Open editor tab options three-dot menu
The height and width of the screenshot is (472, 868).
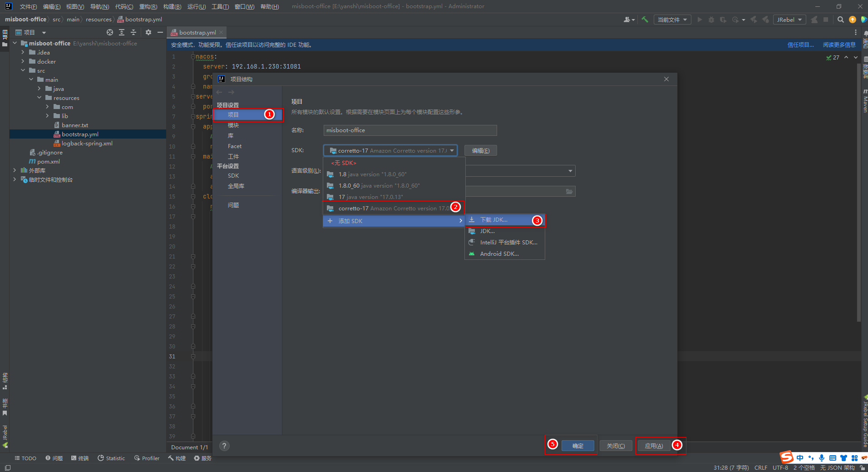coord(856,32)
